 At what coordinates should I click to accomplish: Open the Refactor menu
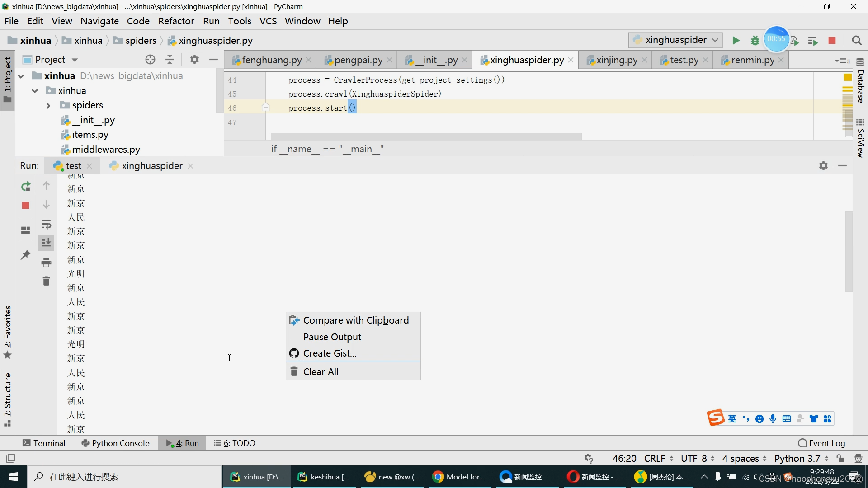tap(176, 21)
